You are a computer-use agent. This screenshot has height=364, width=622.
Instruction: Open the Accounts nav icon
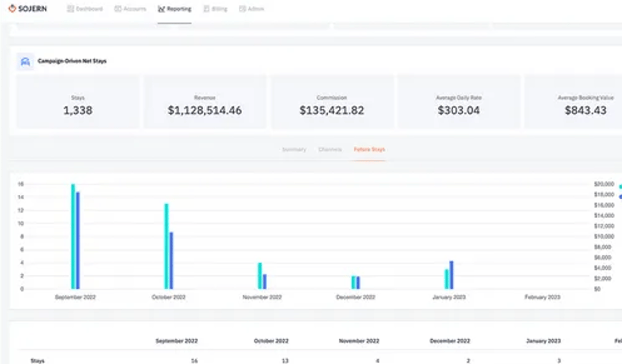117,9
